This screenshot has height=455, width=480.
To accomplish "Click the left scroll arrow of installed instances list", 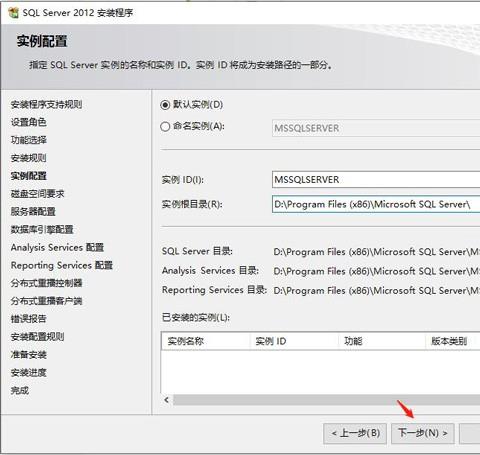I will [167, 399].
